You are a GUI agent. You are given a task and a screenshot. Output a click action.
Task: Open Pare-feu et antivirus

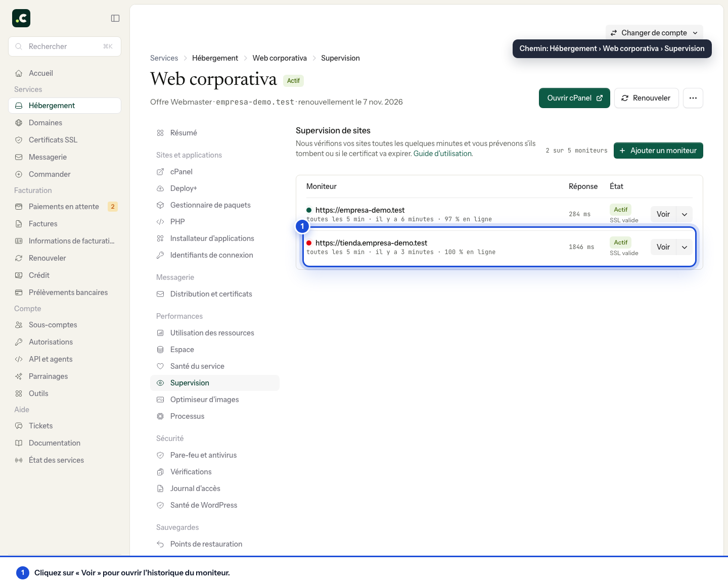click(215, 455)
